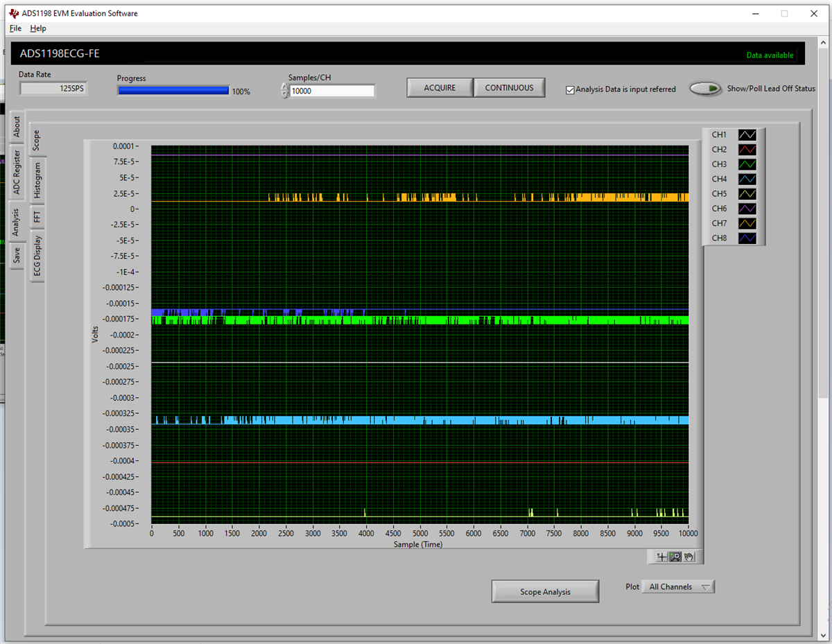This screenshot has width=832, height=644.
Task: Click the CH5 yellow plot legend icon
Action: coord(747,194)
